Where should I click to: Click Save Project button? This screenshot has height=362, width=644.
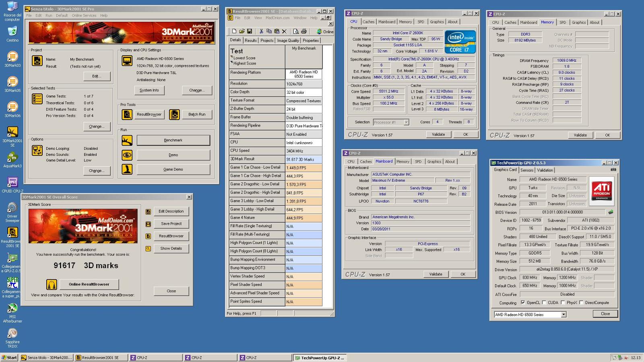(x=171, y=223)
